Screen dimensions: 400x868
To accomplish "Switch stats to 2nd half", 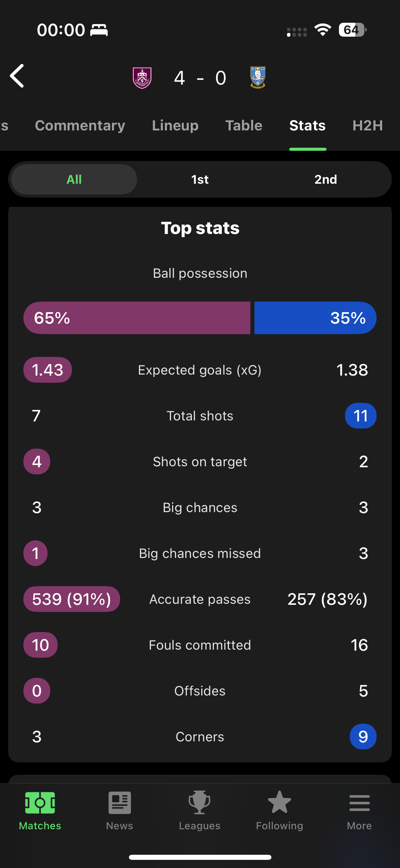I will (x=326, y=179).
